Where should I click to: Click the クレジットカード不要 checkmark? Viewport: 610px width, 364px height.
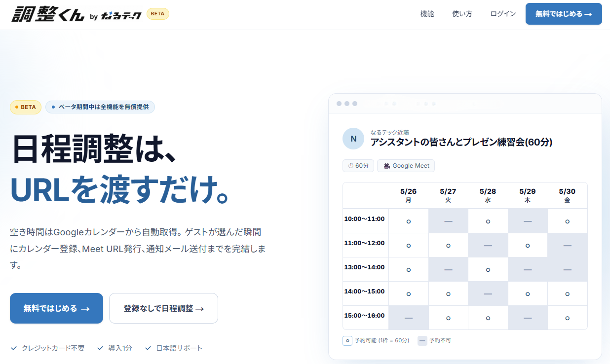[14, 348]
